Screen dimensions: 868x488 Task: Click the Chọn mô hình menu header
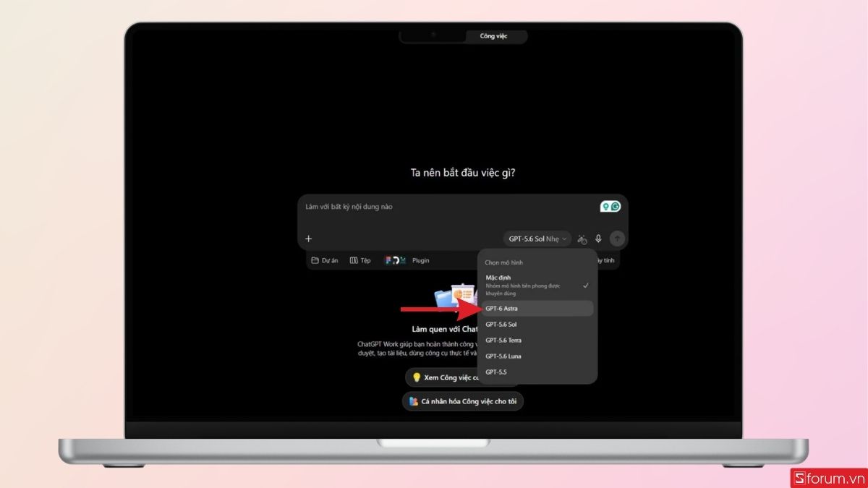(x=503, y=263)
